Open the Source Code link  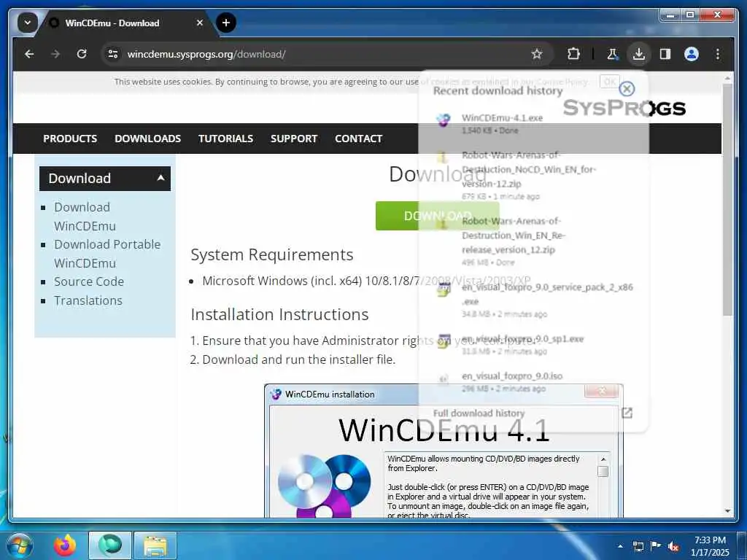click(x=89, y=282)
